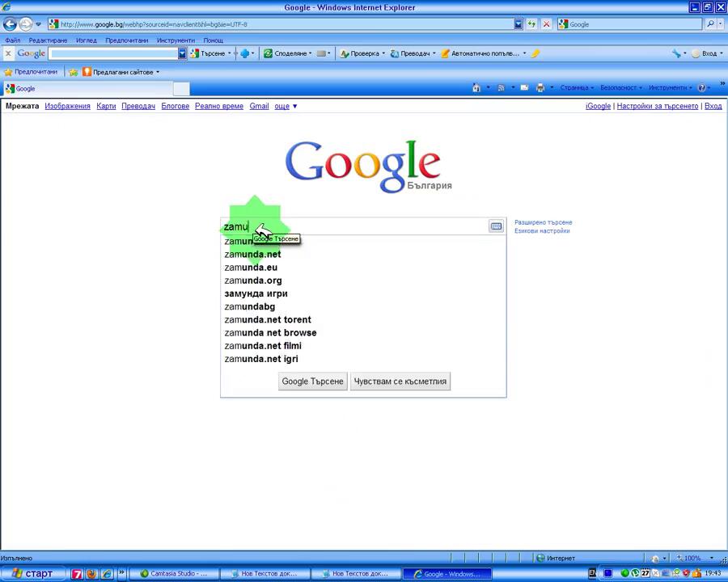This screenshot has width=728, height=582.
Task: Select the 'zamunda.net torent' suggestion
Action: 268,319
